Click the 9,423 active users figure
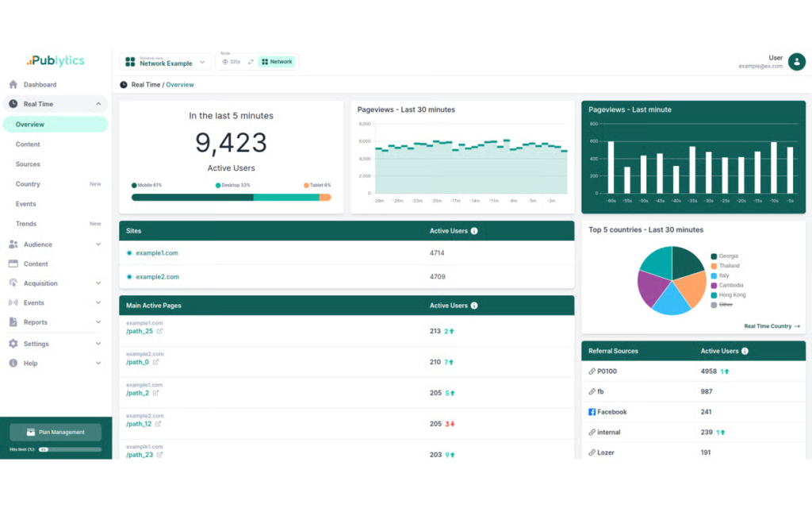This screenshot has height=508, width=812. [x=231, y=143]
